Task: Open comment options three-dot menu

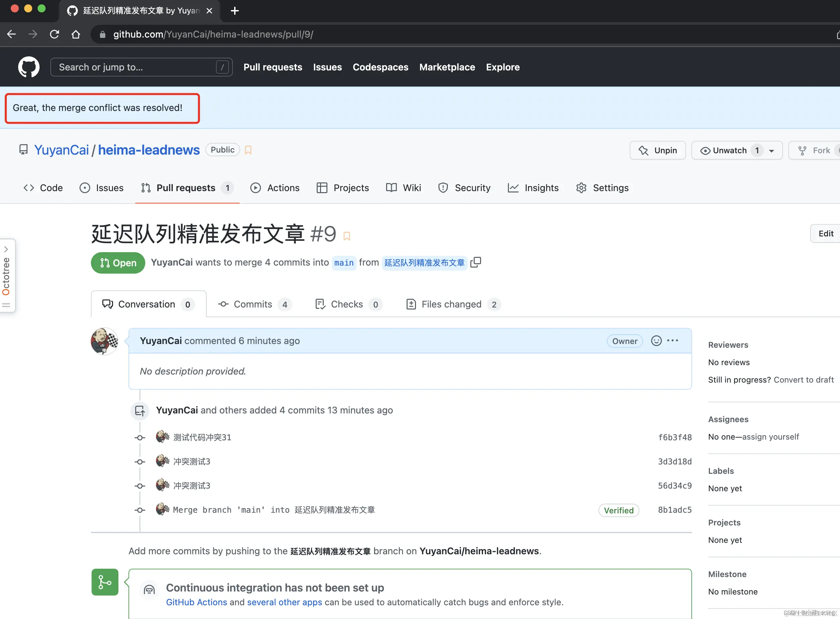Action: (x=673, y=341)
